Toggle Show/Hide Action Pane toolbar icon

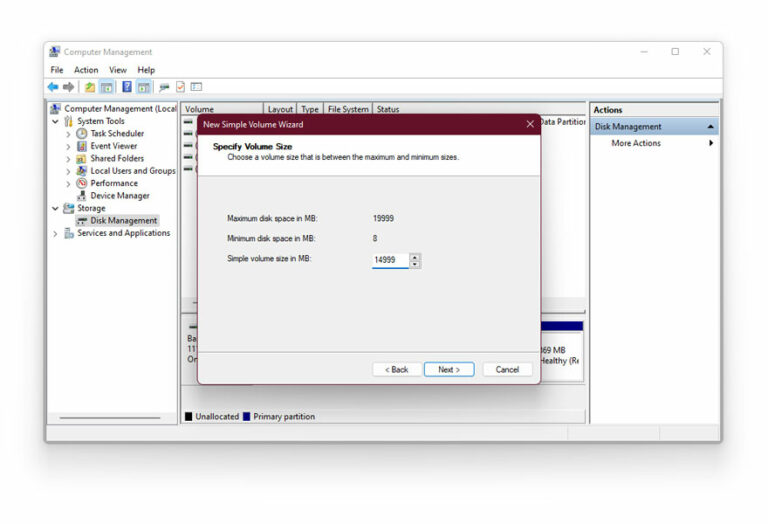[144, 87]
